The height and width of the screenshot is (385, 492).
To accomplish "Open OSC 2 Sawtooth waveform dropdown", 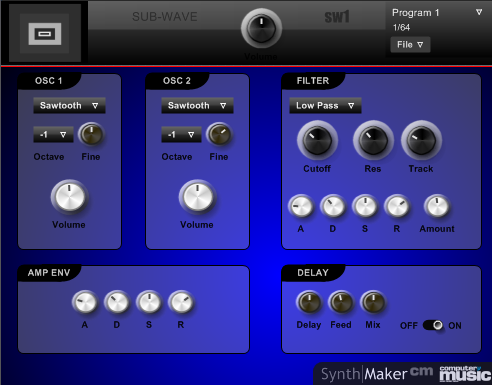I will (x=197, y=106).
